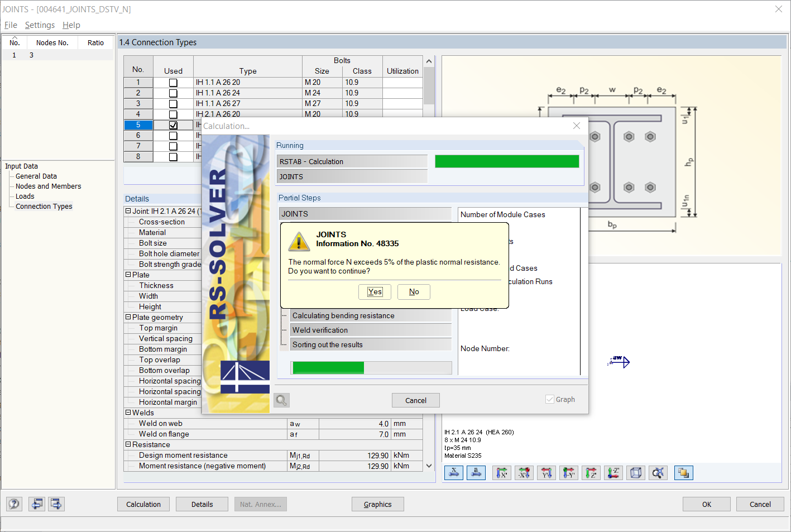Collapse the Plate geometry section
The width and height of the screenshot is (791, 532).
tap(130, 317)
